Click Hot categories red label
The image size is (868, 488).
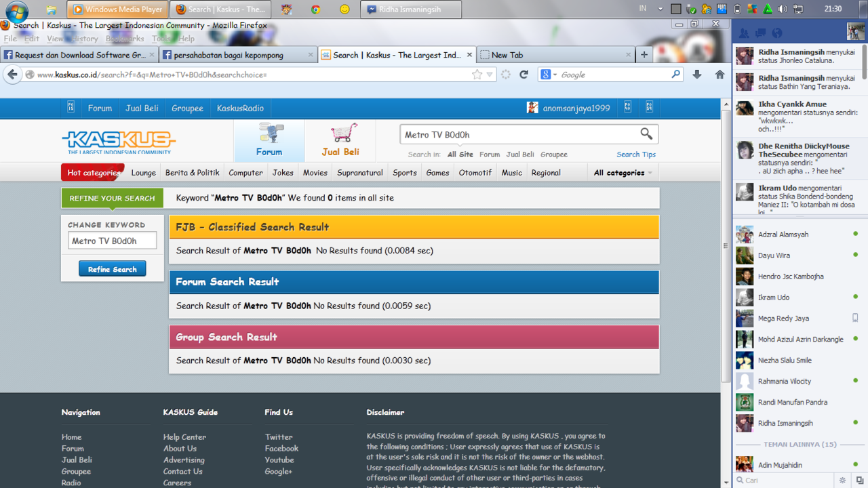[x=93, y=172]
